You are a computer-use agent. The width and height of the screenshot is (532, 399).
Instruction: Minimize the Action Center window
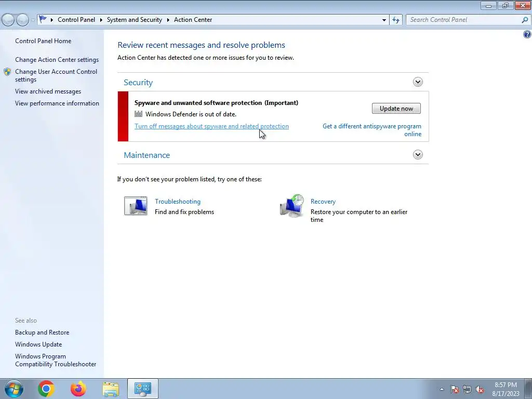[488, 5]
